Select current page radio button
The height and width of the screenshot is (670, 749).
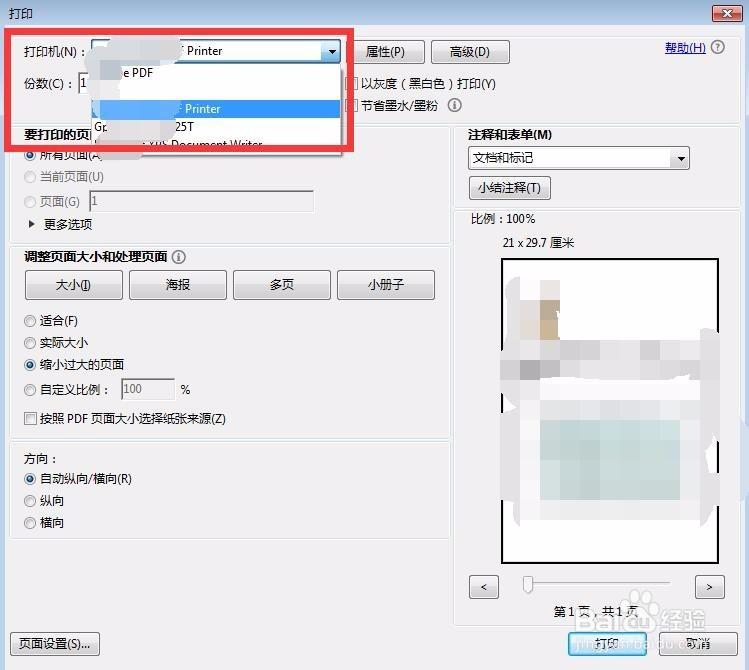30,177
